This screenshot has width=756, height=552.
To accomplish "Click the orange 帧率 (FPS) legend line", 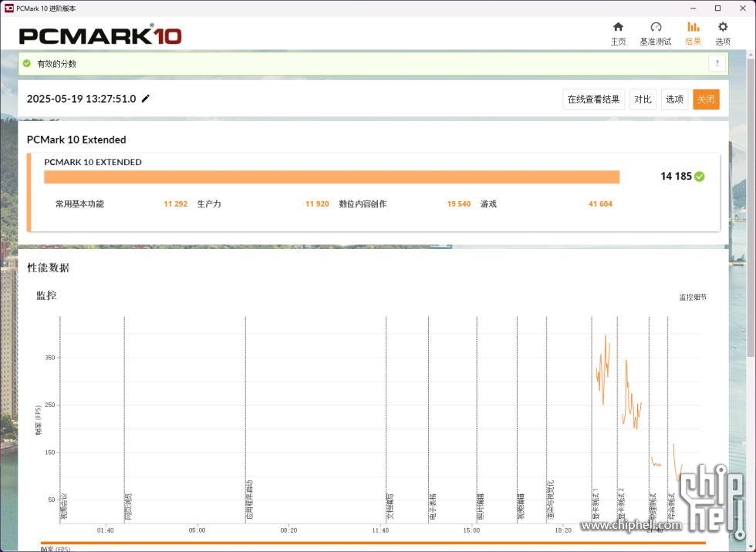I will [373, 543].
